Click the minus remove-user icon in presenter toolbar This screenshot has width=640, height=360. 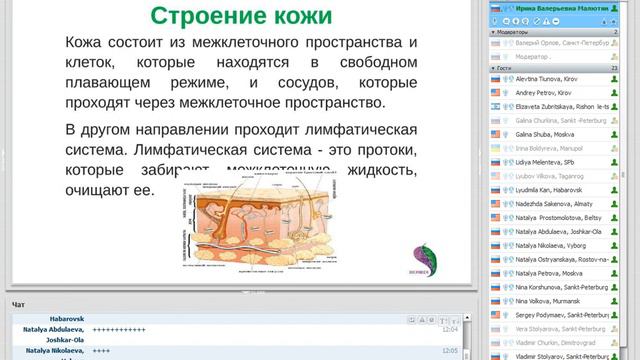pyautogui.click(x=556, y=21)
